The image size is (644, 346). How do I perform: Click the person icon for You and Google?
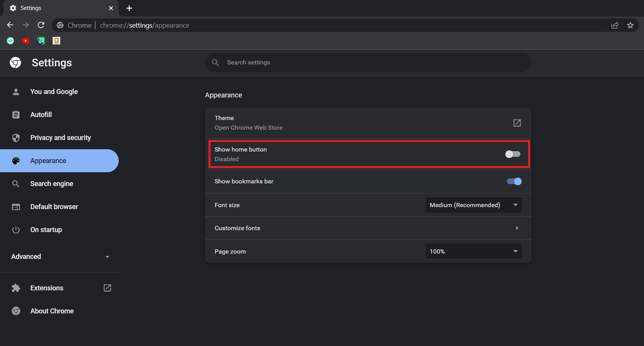pos(16,92)
